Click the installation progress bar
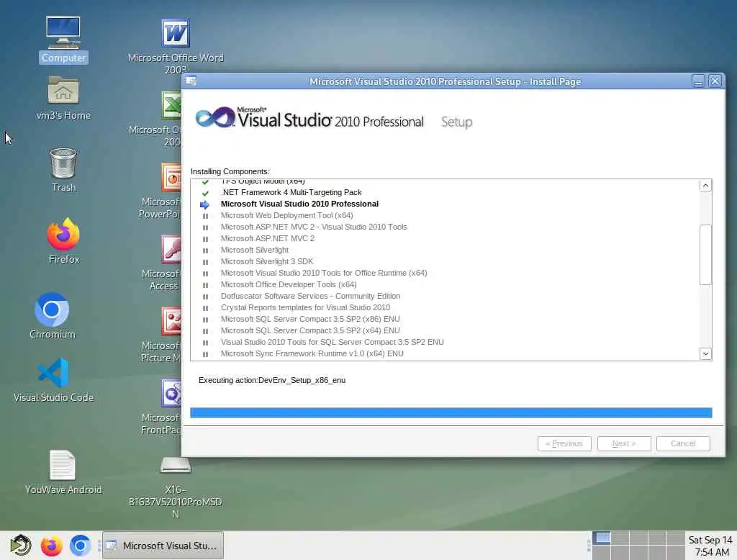 point(451,412)
